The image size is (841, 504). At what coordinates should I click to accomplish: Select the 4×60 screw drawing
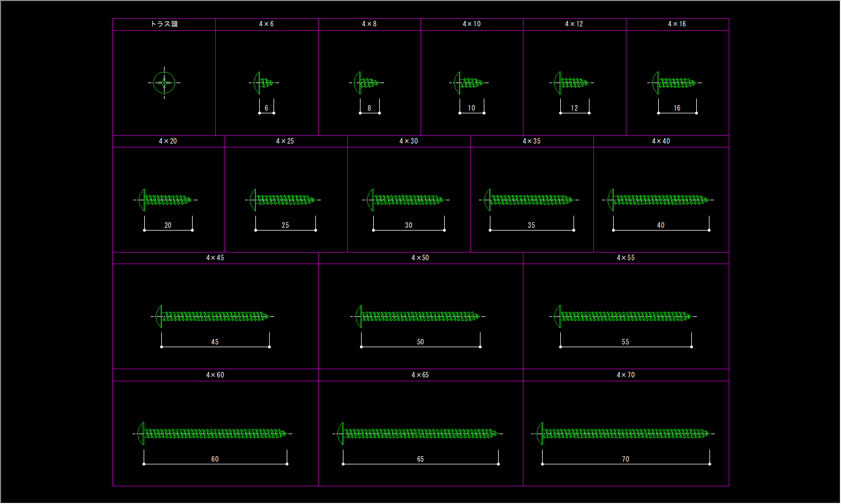[x=212, y=434]
